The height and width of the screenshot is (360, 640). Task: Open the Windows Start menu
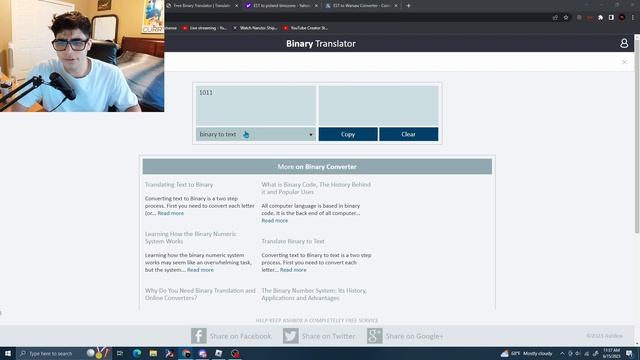click(x=8, y=353)
